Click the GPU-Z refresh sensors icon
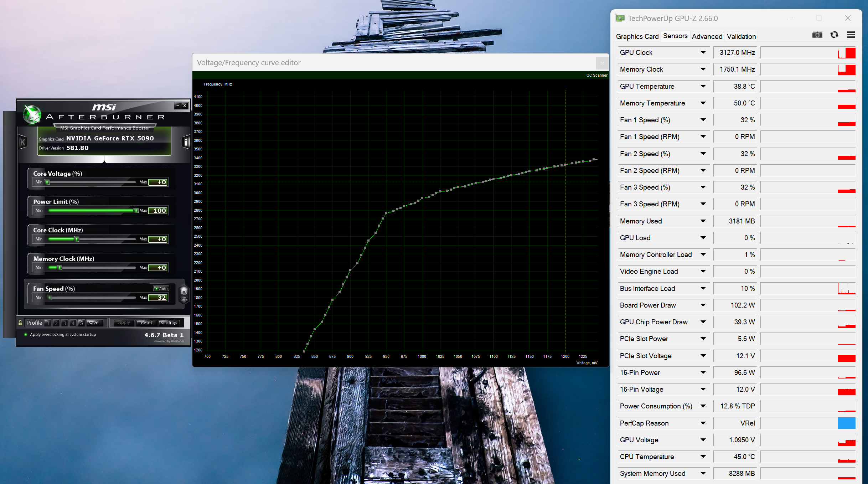868x484 pixels. coord(834,35)
